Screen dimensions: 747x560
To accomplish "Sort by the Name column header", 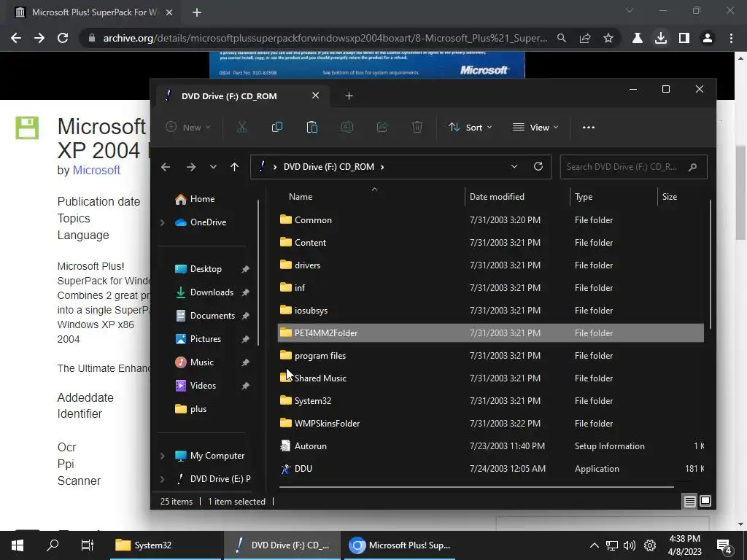I will click(x=301, y=197).
